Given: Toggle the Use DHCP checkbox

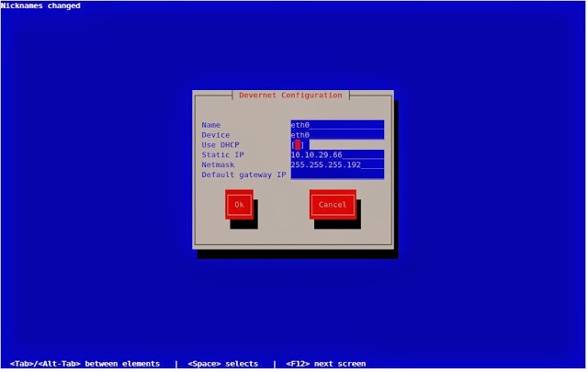Looking at the screenshot, I should pyautogui.click(x=298, y=145).
